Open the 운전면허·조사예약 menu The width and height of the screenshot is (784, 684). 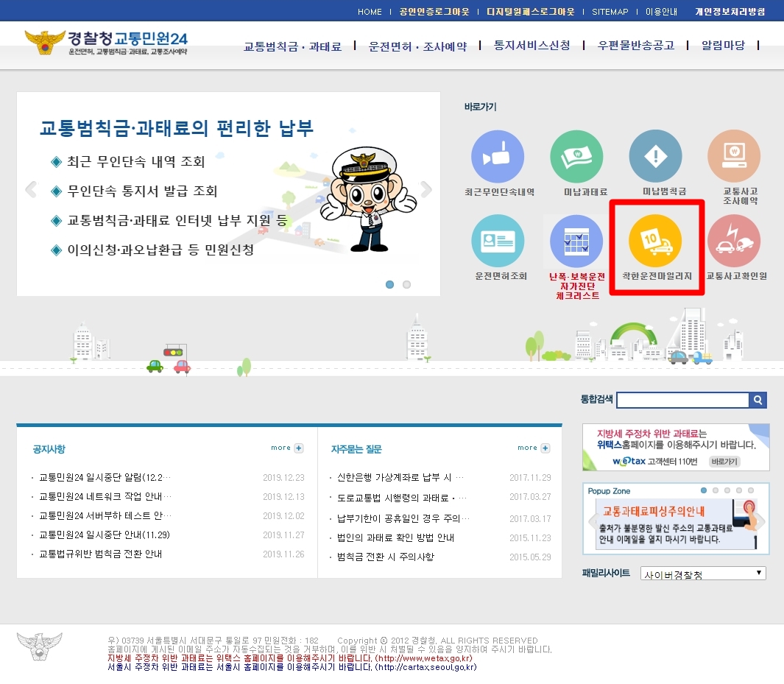(417, 46)
